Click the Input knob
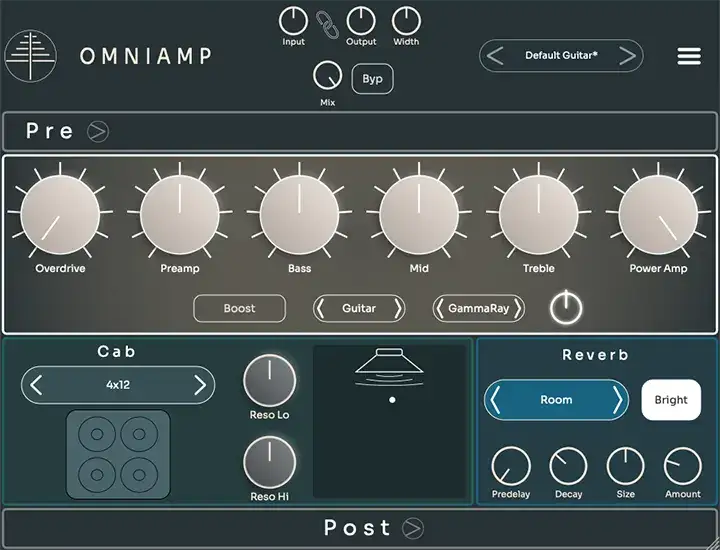The width and height of the screenshot is (720, 550). pyautogui.click(x=293, y=21)
